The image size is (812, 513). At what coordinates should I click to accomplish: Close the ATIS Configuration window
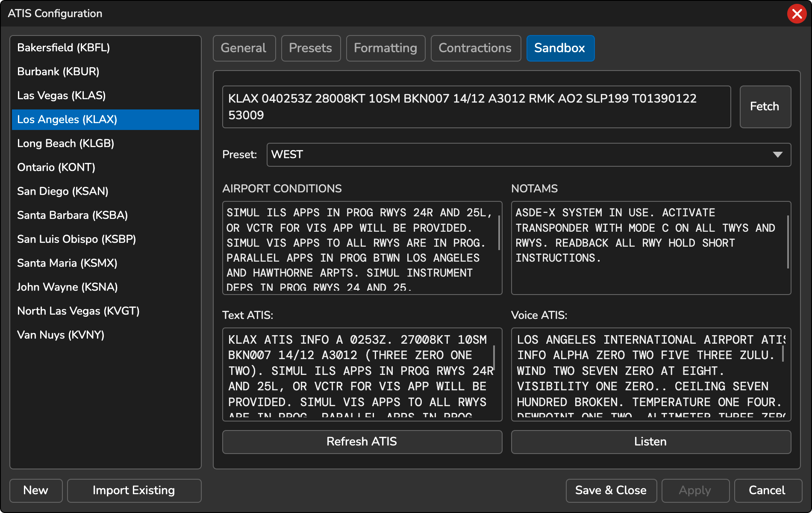tap(797, 14)
